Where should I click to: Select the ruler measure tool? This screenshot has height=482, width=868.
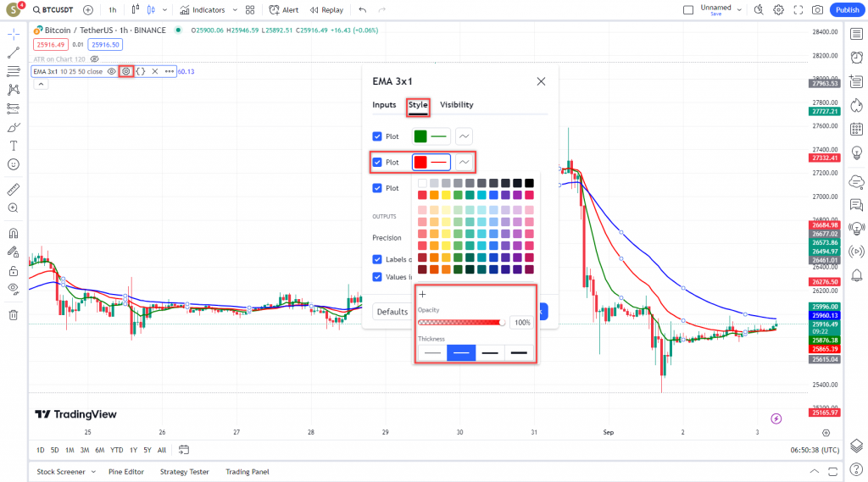point(14,189)
